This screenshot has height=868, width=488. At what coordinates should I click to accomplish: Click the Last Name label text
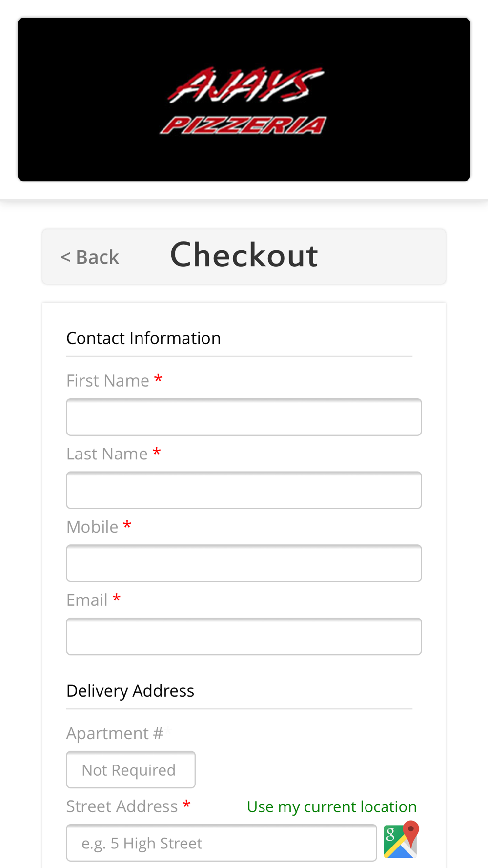pyautogui.click(x=107, y=454)
